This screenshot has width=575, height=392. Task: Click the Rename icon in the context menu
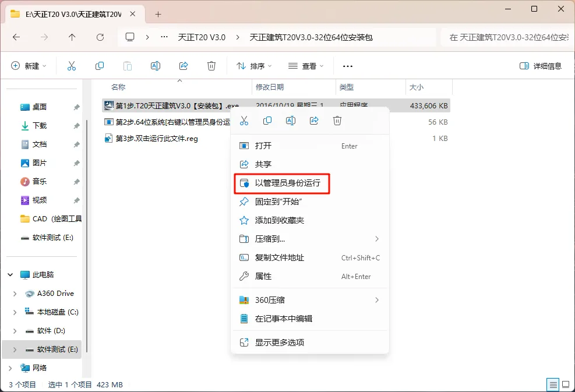291,121
